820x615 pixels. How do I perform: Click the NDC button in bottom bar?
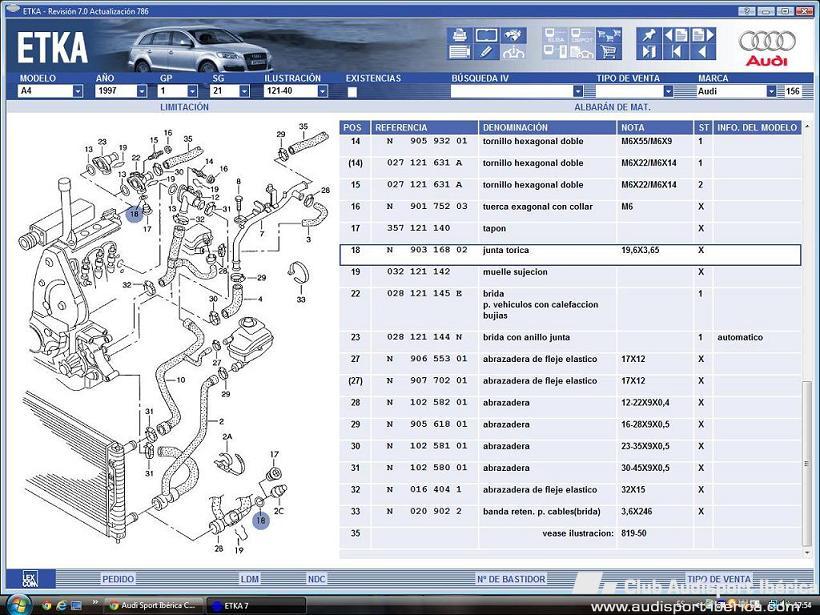316,579
